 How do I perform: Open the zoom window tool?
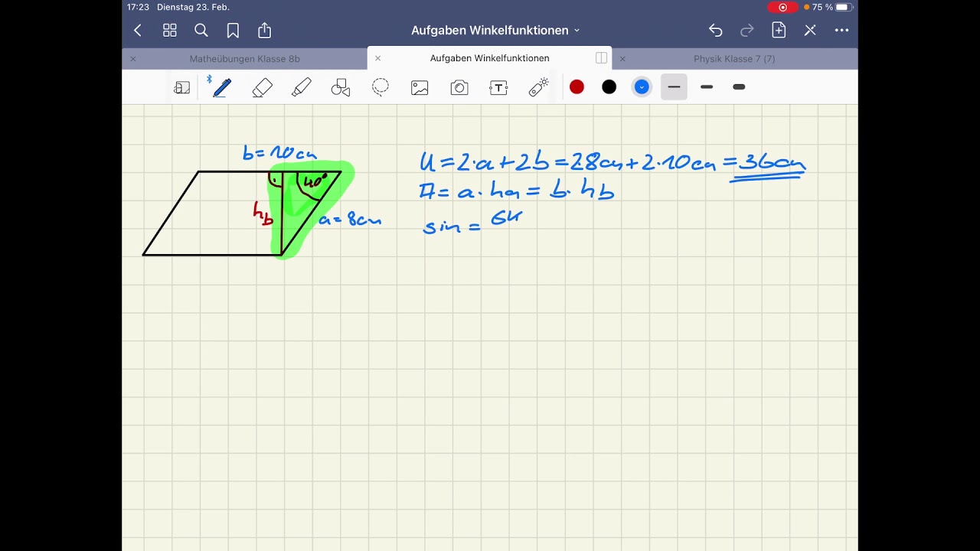point(182,87)
